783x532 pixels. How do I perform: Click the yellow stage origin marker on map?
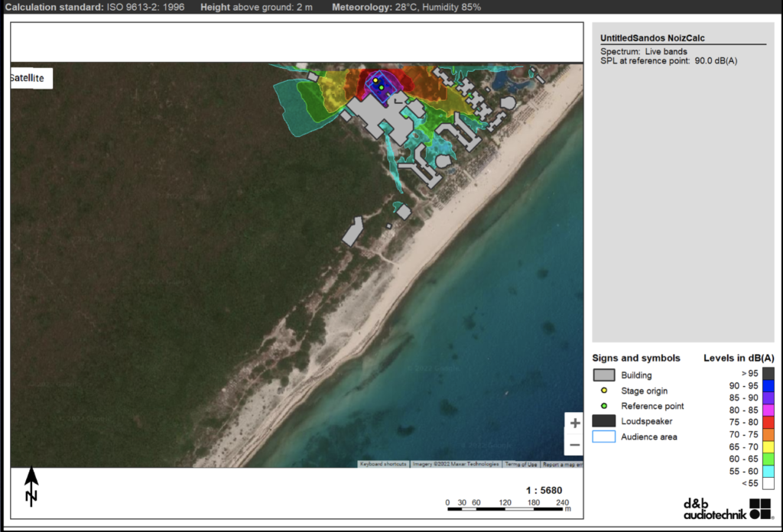pos(375,81)
